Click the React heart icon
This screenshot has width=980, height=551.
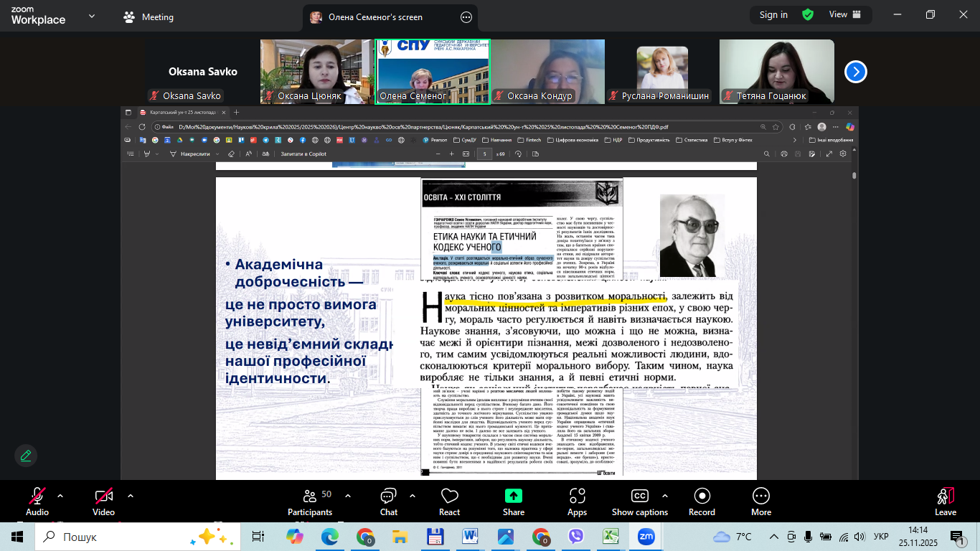coord(449,496)
